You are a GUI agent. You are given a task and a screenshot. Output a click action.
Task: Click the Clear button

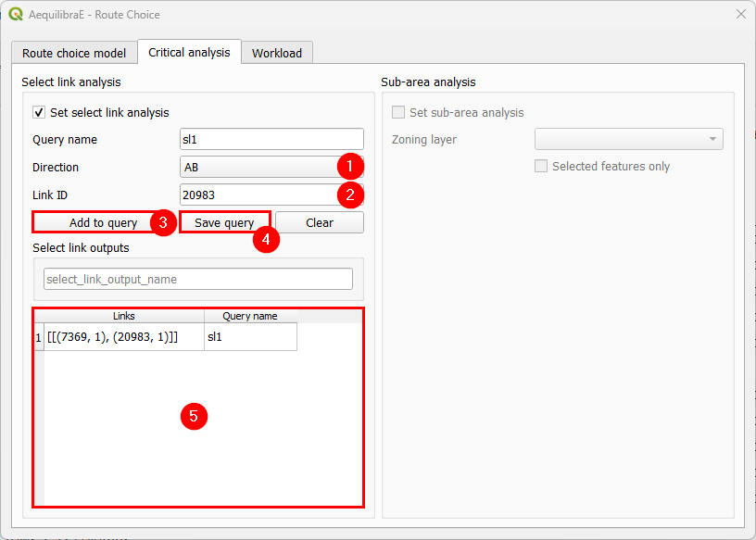click(x=319, y=223)
